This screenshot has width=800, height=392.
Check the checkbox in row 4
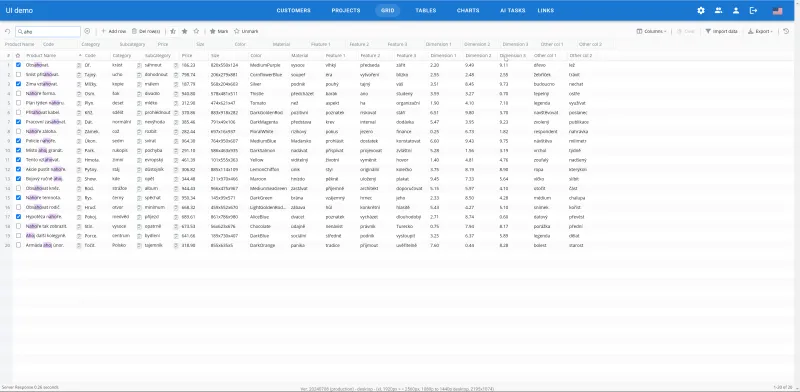(18, 93)
